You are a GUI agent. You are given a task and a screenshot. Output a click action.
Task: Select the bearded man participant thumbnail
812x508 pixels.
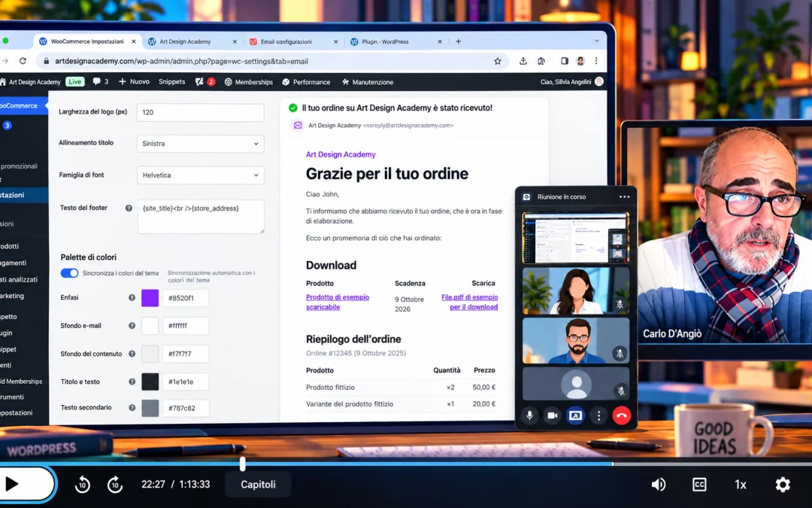coord(576,341)
